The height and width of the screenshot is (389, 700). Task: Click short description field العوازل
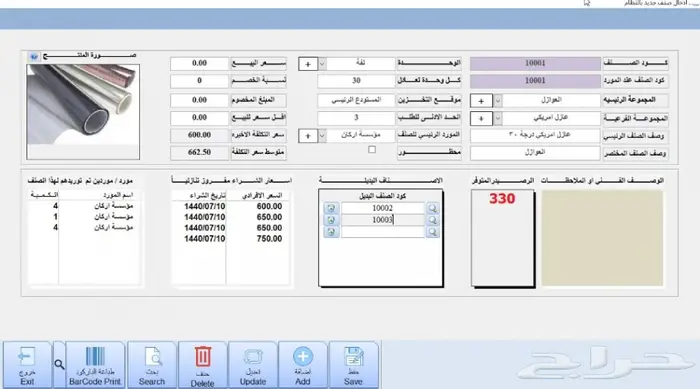tap(535, 153)
